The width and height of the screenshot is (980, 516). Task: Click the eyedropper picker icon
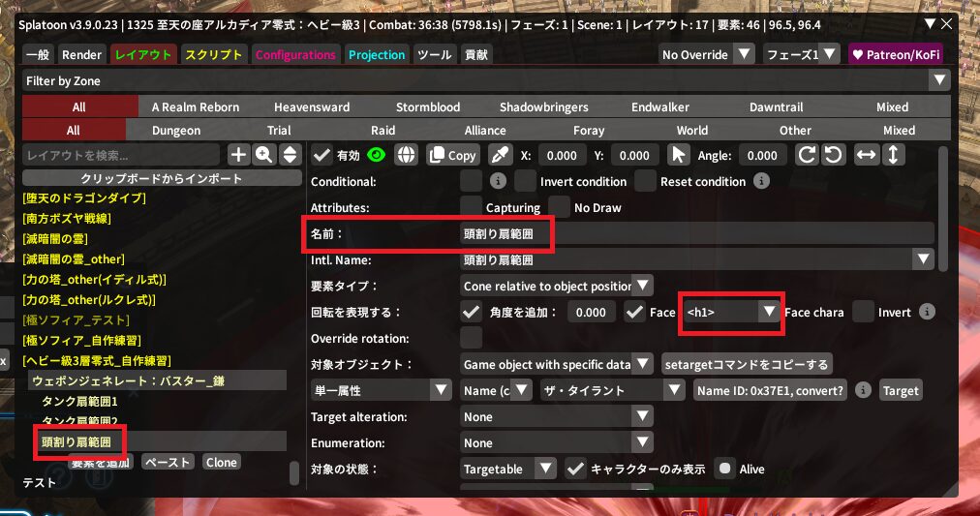tap(500, 155)
